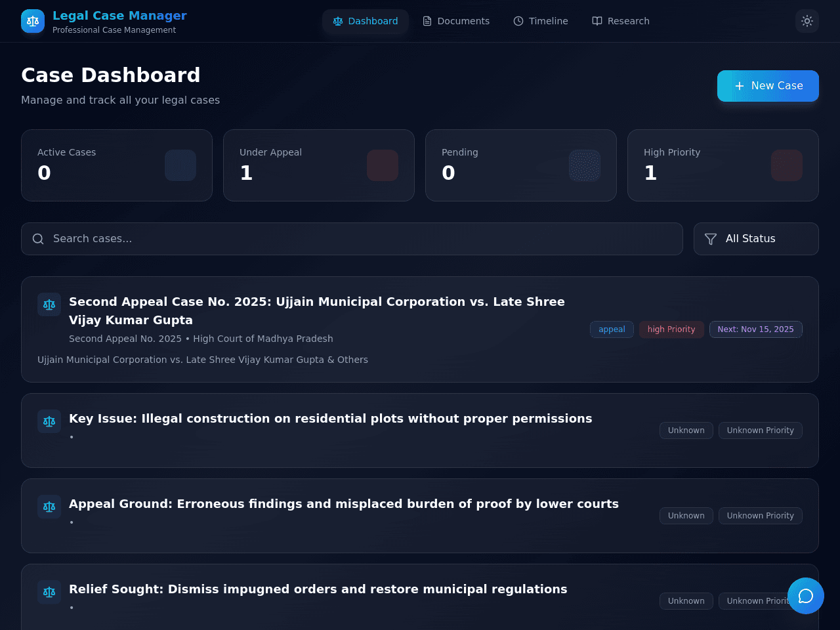The width and height of the screenshot is (840, 630).
Task: Click Unknown Priority badge on Key Issue case
Action: point(761,430)
